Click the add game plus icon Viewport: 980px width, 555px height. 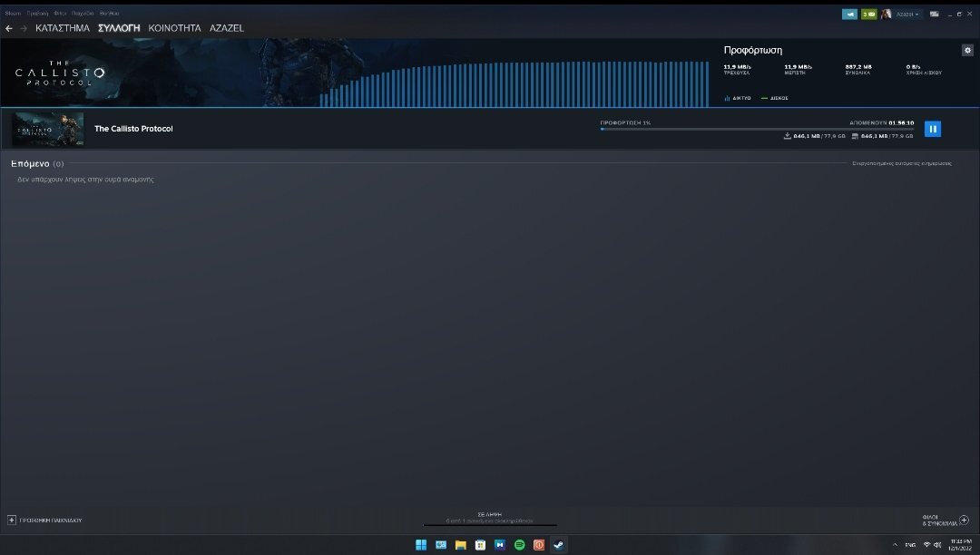click(x=12, y=520)
